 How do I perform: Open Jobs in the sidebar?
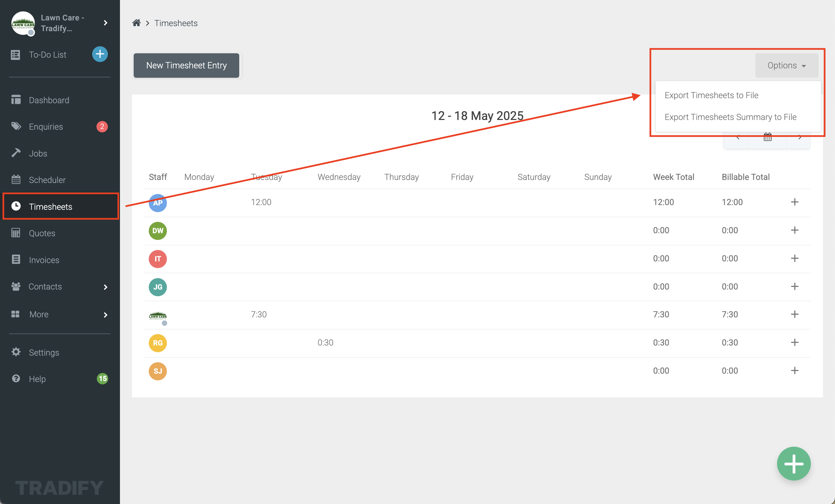[x=38, y=153]
